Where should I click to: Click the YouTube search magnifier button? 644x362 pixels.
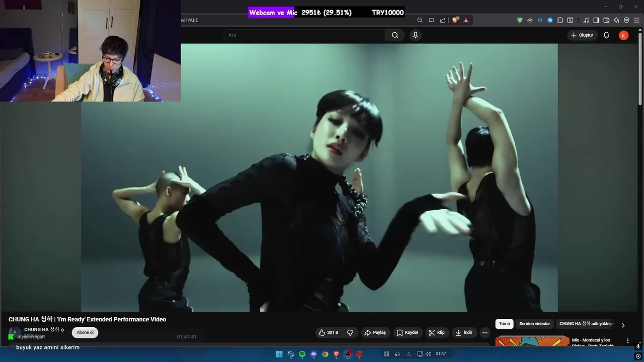click(395, 35)
